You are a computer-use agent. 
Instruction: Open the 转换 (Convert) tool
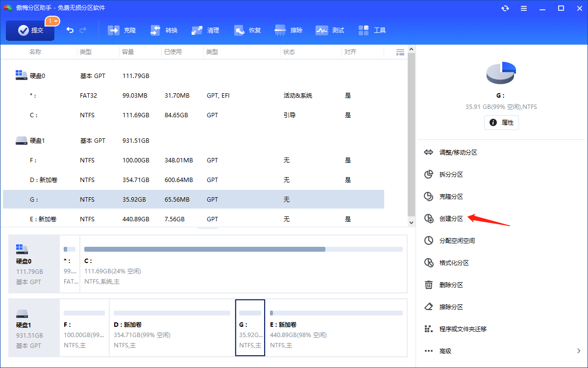click(164, 30)
